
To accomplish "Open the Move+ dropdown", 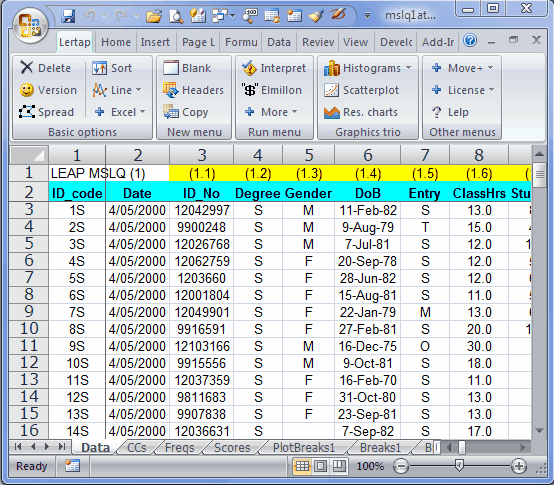I will coord(490,67).
